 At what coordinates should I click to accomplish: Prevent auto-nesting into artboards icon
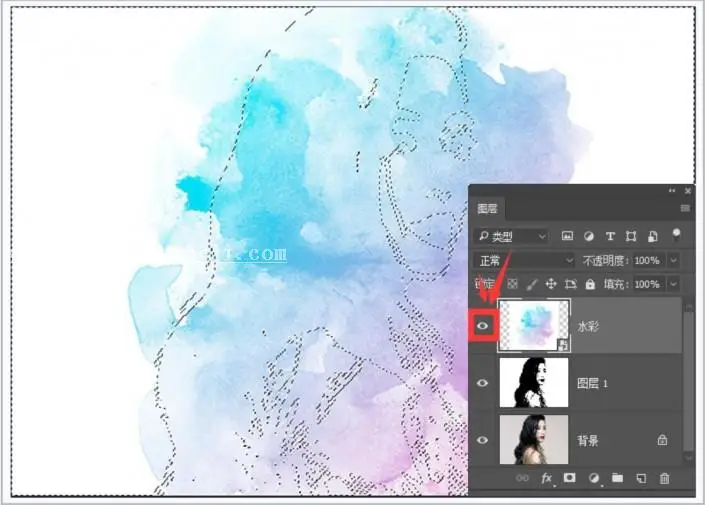point(571,284)
